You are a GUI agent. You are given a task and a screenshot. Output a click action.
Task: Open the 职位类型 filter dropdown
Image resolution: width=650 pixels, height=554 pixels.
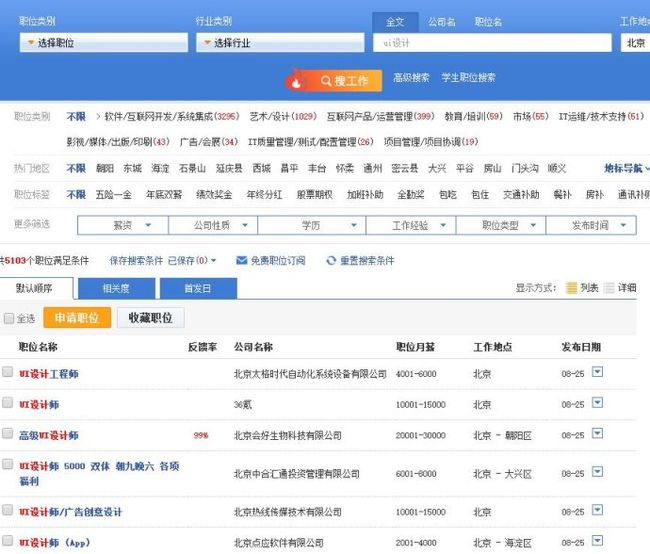(501, 225)
